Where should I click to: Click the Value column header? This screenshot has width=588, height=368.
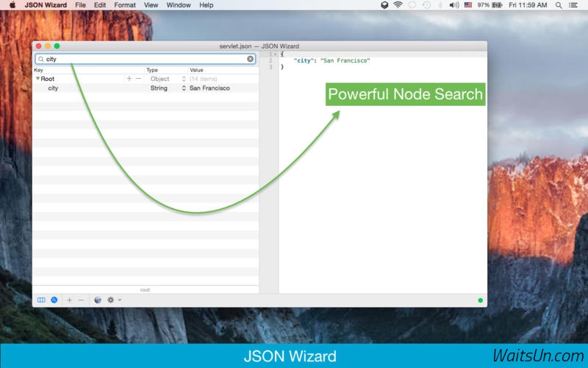196,70
